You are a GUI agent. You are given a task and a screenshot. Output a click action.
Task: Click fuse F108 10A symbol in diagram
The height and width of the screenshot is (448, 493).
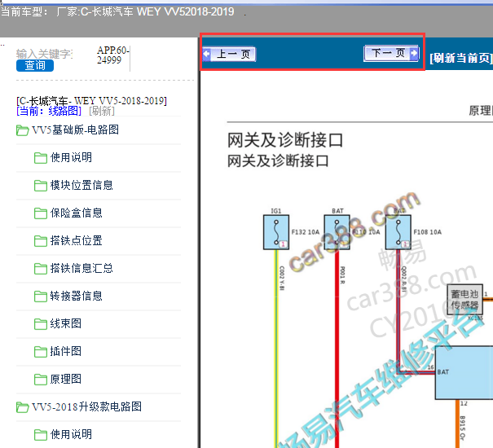pyautogui.click(x=398, y=232)
